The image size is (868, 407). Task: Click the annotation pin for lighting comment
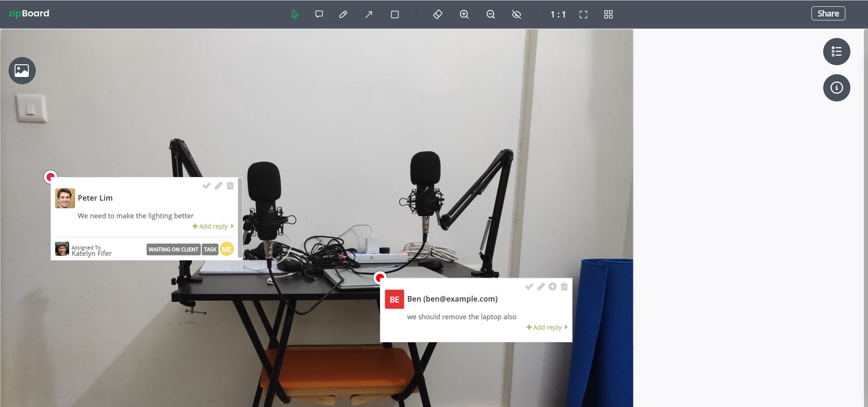click(50, 177)
